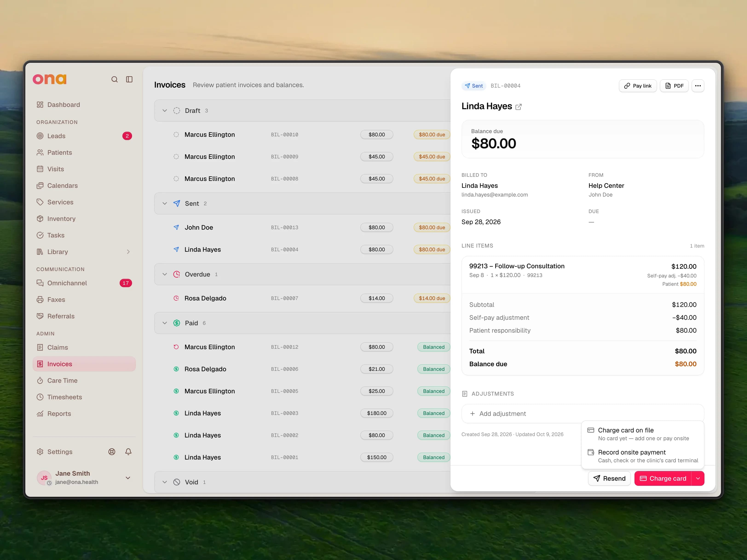Click the Reports chart icon
Image resolution: width=747 pixels, height=560 pixels.
pos(40,414)
